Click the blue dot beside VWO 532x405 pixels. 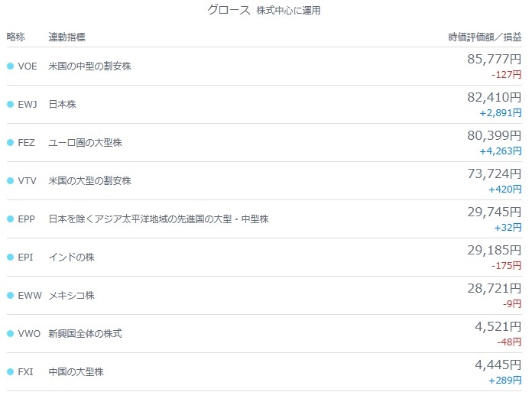(10, 333)
